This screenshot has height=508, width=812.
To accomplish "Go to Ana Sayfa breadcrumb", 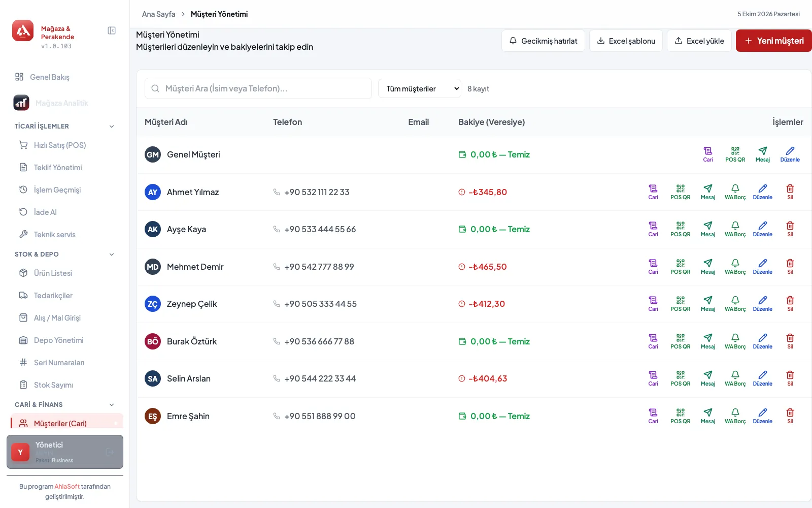I will (x=158, y=14).
